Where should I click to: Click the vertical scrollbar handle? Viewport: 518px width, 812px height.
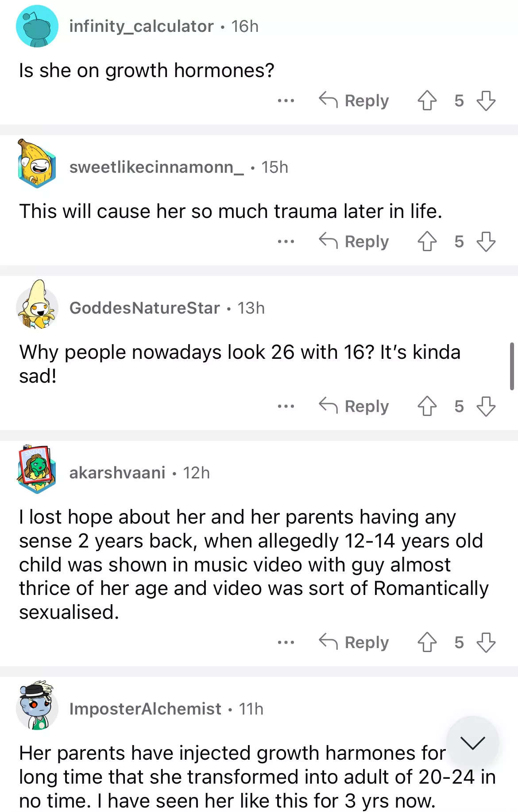coord(512,366)
